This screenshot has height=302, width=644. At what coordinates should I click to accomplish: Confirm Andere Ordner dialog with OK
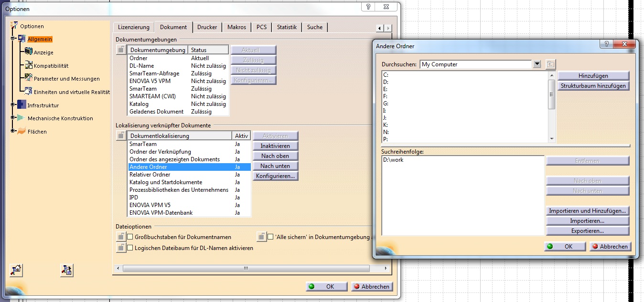coord(565,247)
